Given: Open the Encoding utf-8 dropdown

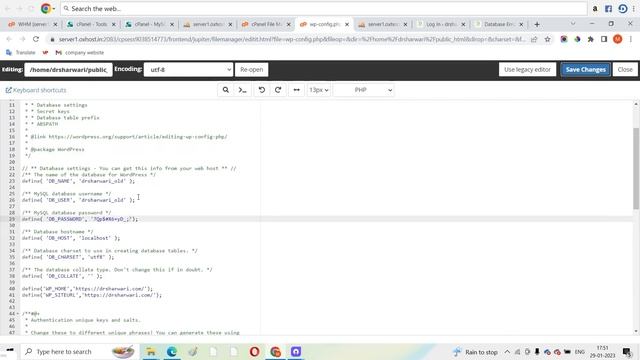Looking at the screenshot, I should [188, 69].
